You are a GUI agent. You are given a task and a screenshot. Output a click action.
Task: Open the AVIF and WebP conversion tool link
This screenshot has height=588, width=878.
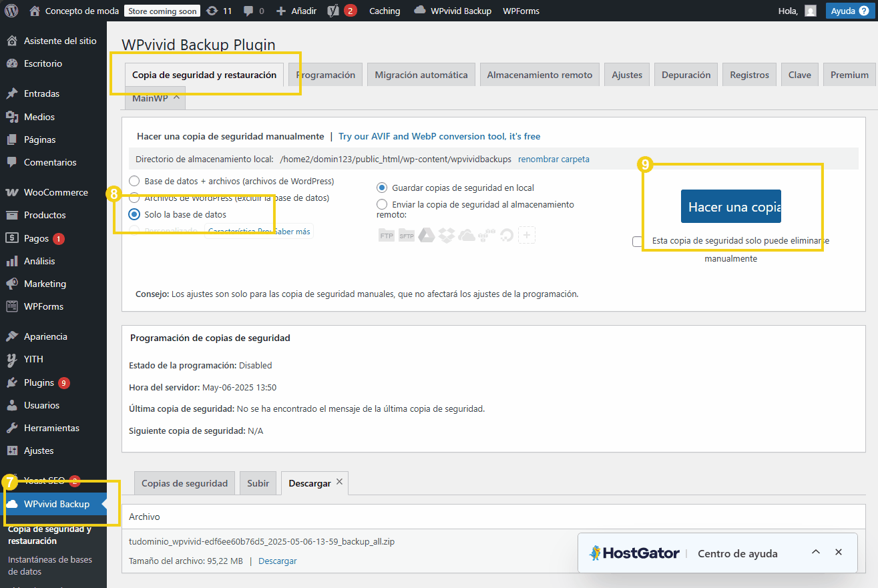439,136
